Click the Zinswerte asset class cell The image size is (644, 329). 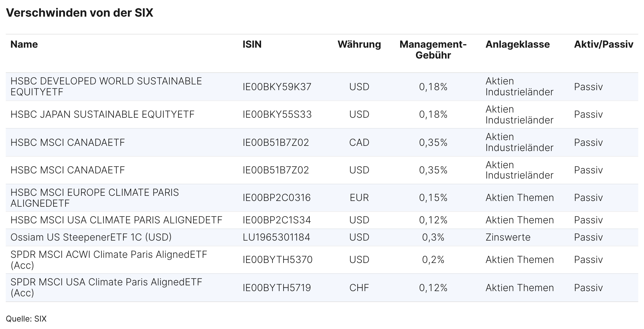click(x=508, y=237)
